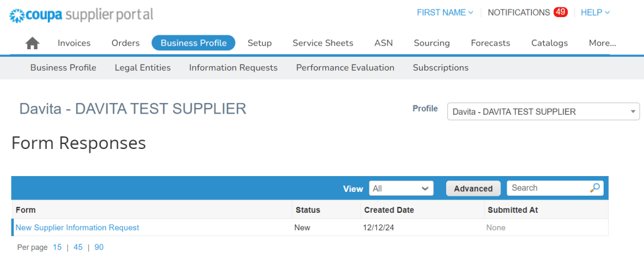This screenshot has height=267, width=644.
Task: Open the Orders tab
Action: coord(125,43)
